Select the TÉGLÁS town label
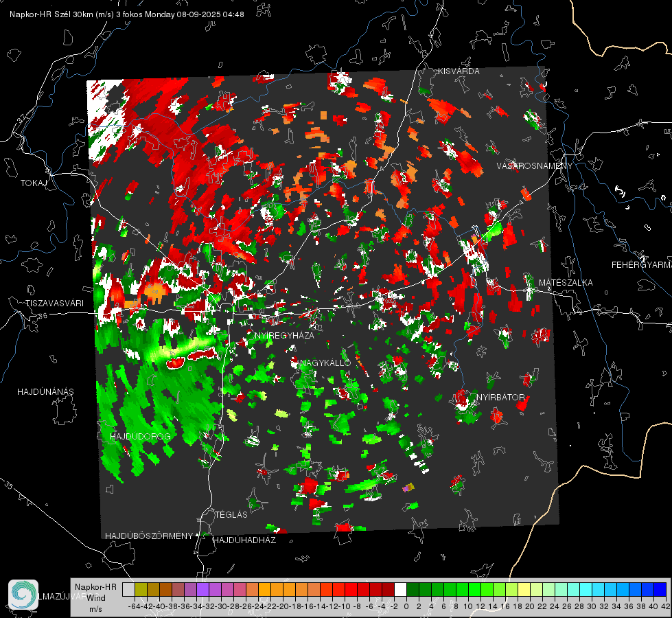 coord(231,514)
